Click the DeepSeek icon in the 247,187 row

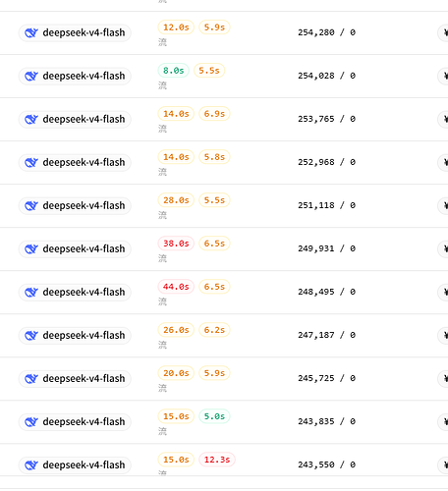[31, 335]
